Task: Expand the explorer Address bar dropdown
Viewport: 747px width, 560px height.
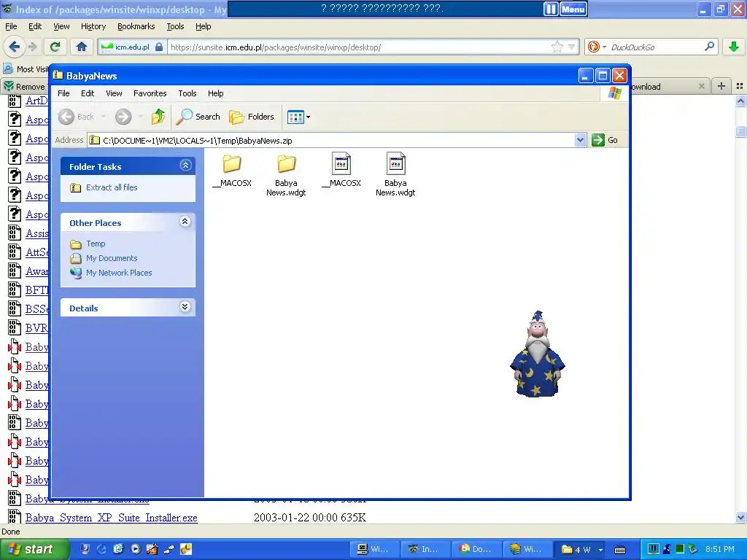Action: [x=580, y=140]
